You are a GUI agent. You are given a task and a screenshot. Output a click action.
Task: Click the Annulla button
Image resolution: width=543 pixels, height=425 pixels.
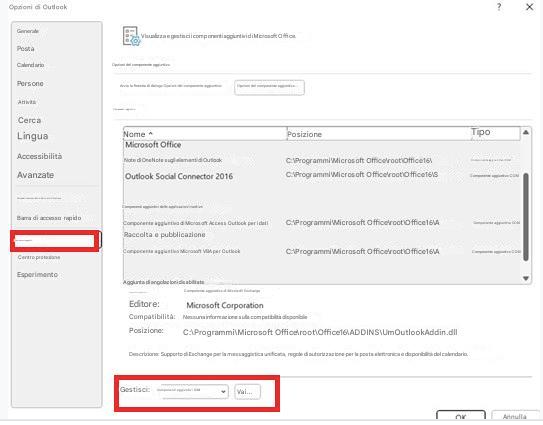point(514,416)
